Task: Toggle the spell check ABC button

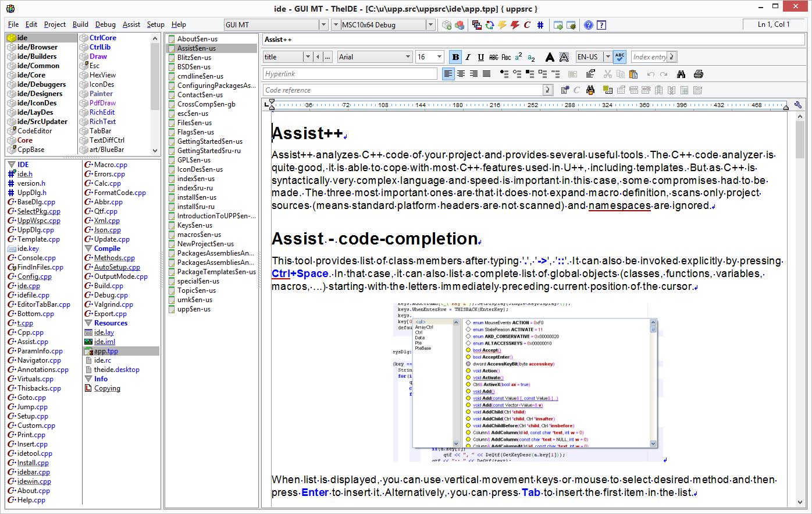Action: pos(620,57)
